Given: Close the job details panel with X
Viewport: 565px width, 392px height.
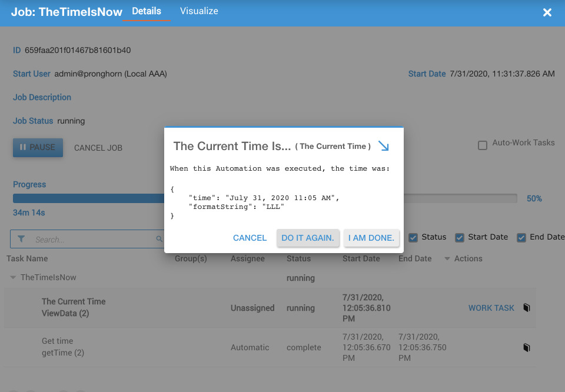Looking at the screenshot, I should pos(547,12).
